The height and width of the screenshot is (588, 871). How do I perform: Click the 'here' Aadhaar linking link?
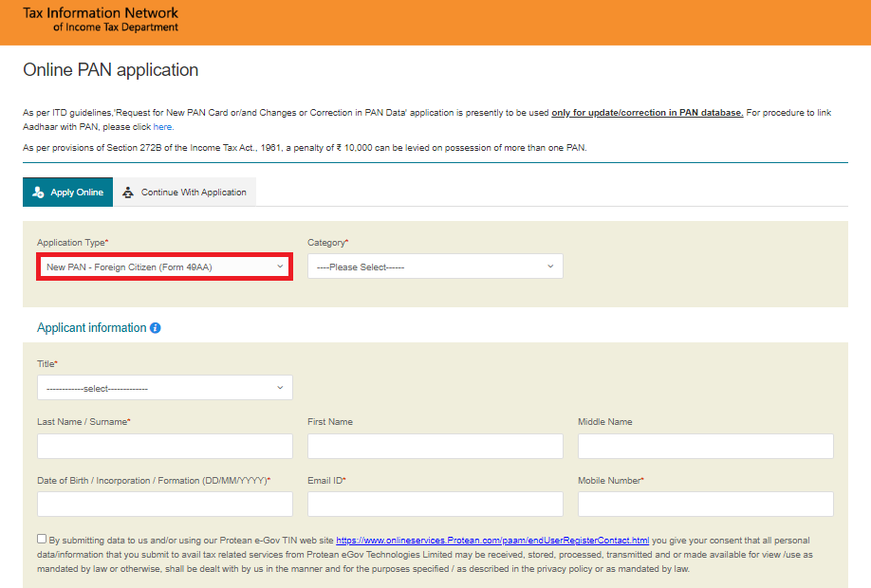click(x=162, y=127)
